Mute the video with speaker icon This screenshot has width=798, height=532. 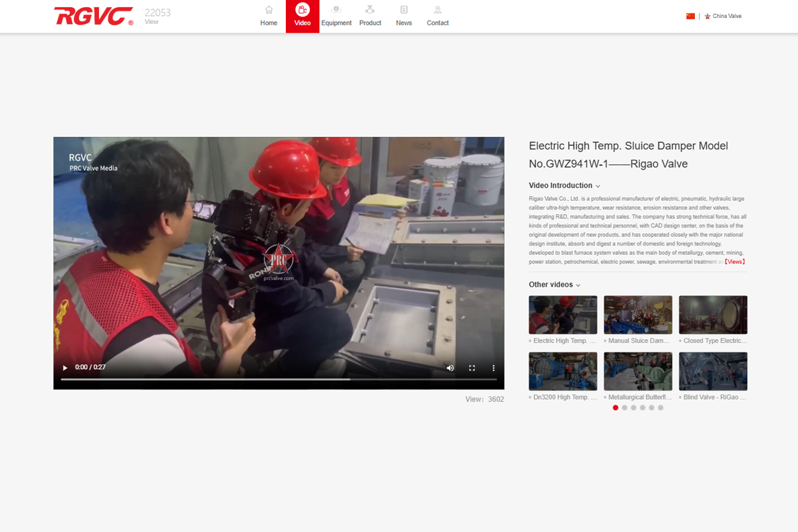pyautogui.click(x=450, y=368)
